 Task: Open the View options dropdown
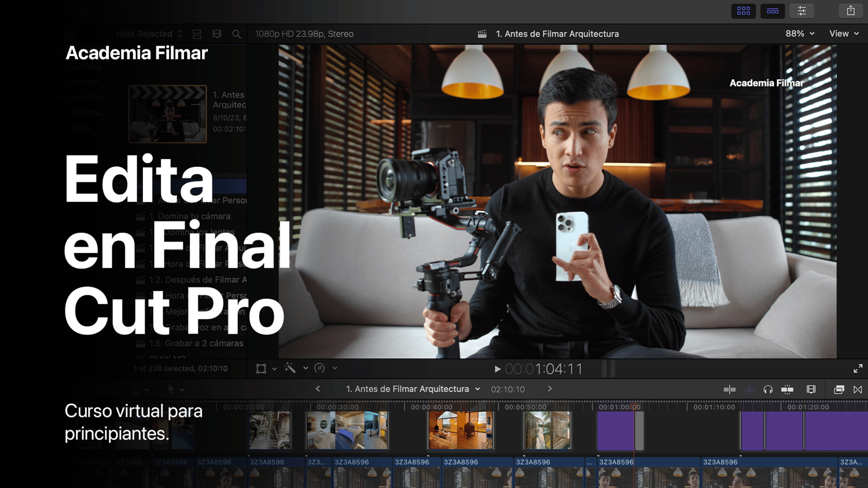[x=844, y=34]
